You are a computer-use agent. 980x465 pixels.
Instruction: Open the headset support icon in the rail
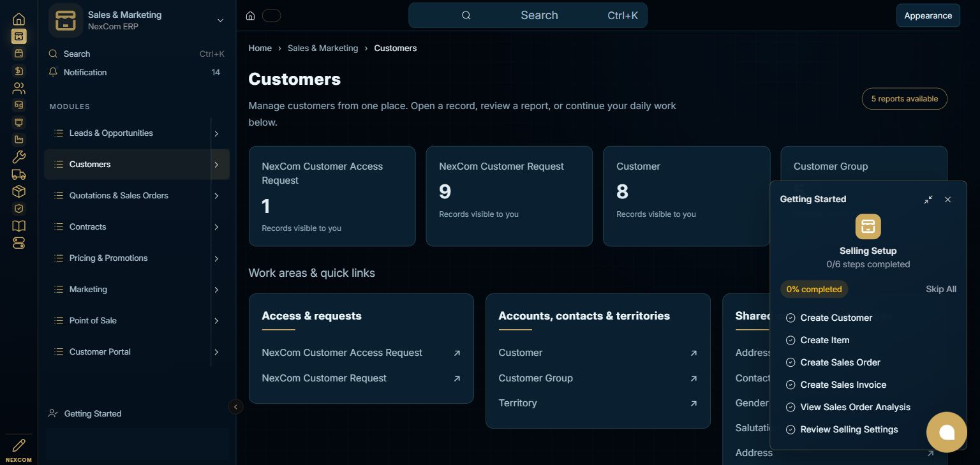[19, 105]
